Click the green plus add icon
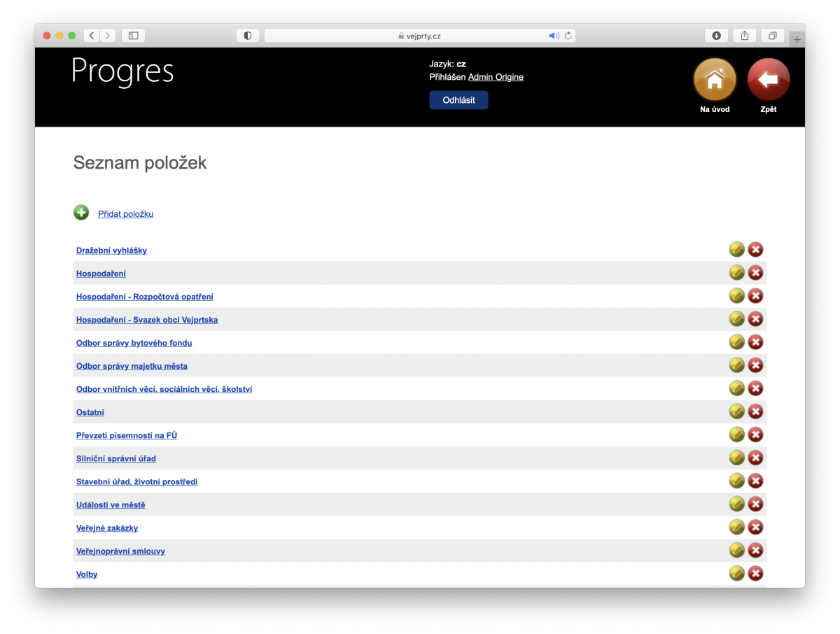840x634 pixels. click(x=81, y=213)
